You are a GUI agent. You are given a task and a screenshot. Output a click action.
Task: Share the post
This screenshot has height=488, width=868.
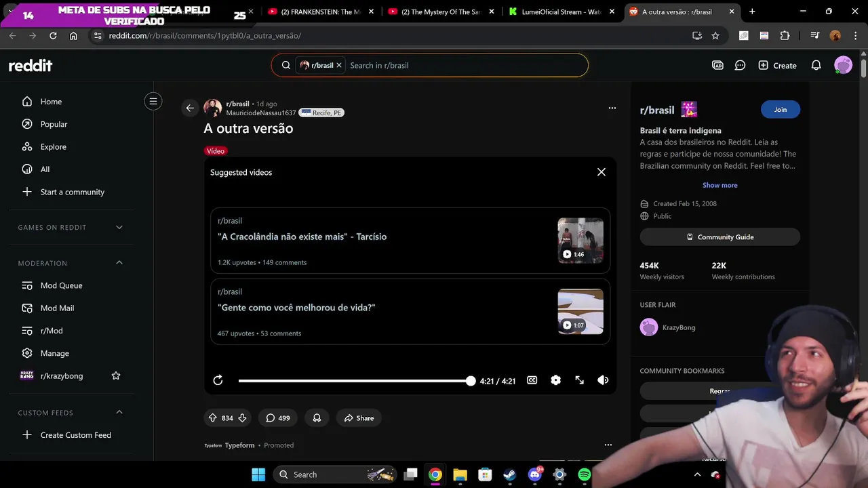pos(359,418)
